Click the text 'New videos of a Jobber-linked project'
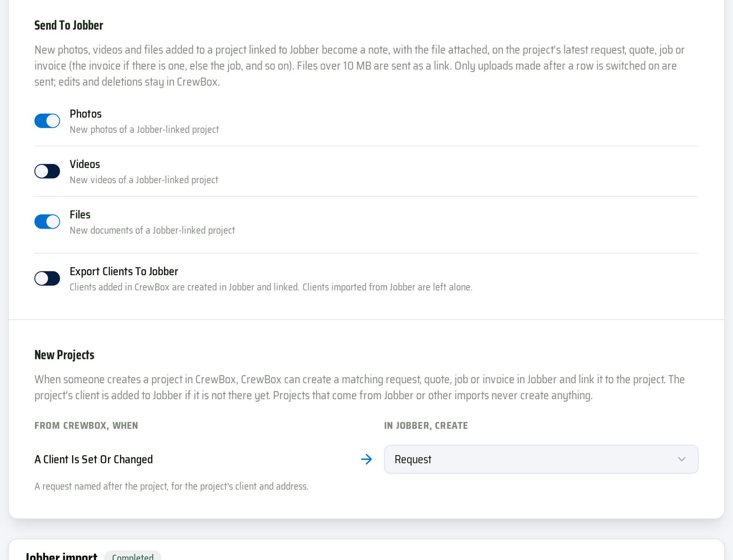Image resolution: width=733 pixels, height=560 pixels. coord(144,180)
